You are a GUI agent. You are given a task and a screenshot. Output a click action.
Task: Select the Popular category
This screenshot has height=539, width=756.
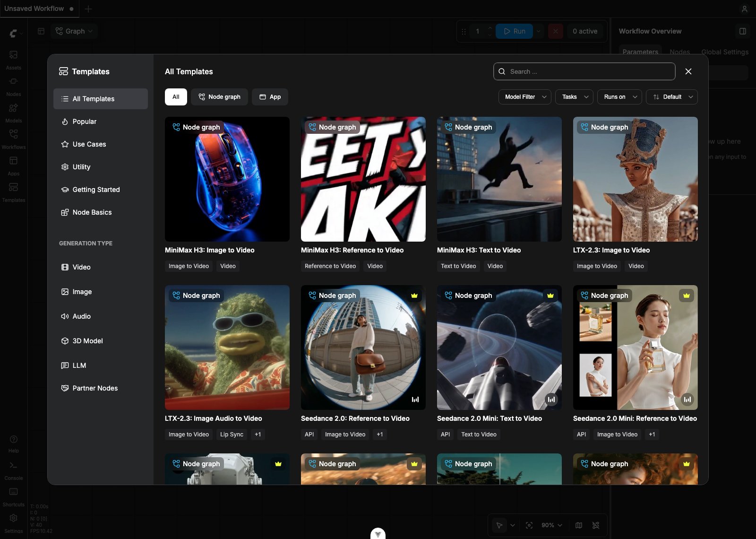[x=101, y=122]
